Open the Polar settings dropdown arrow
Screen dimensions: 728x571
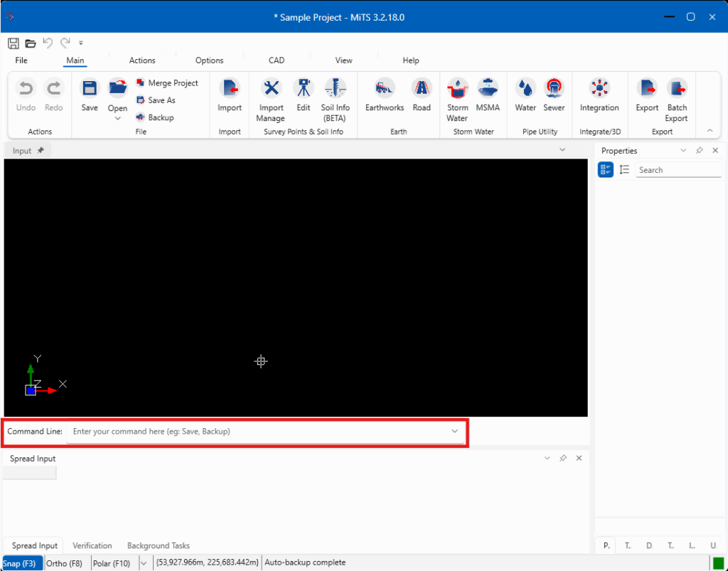coord(144,564)
